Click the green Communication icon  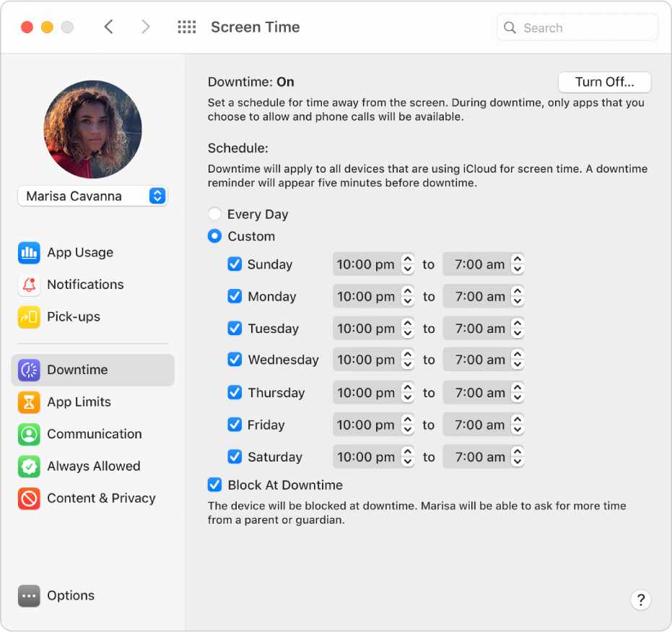click(x=29, y=434)
